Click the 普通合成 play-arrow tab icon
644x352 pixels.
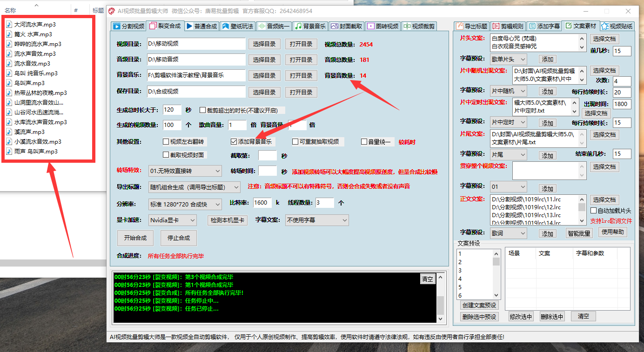point(189,27)
